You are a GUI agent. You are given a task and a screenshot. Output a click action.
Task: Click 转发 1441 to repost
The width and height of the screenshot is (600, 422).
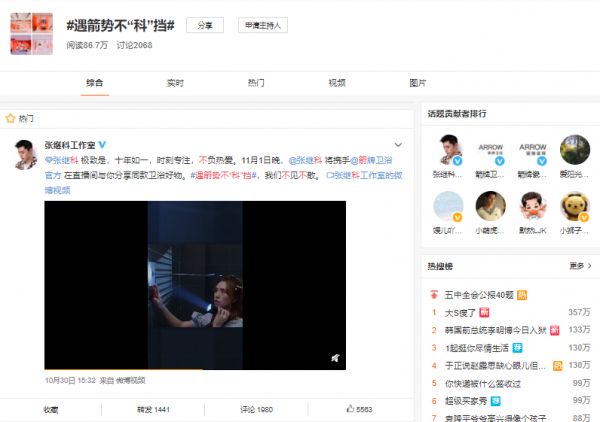pyautogui.click(x=153, y=409)
